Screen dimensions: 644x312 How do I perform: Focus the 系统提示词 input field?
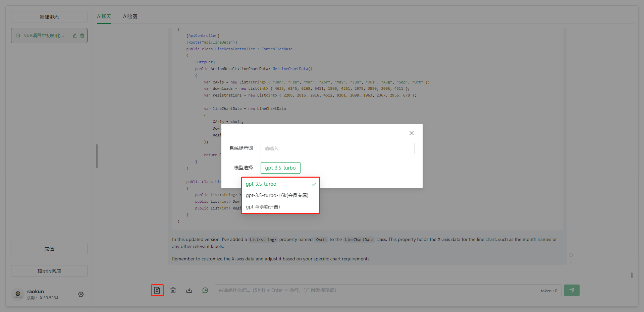coord(337,148)
